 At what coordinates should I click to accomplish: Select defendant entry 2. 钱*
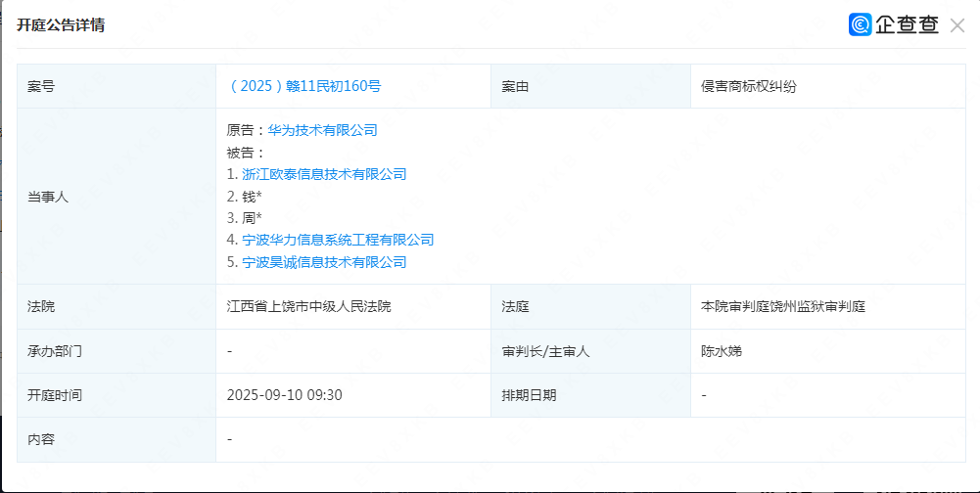pos(245,197)
